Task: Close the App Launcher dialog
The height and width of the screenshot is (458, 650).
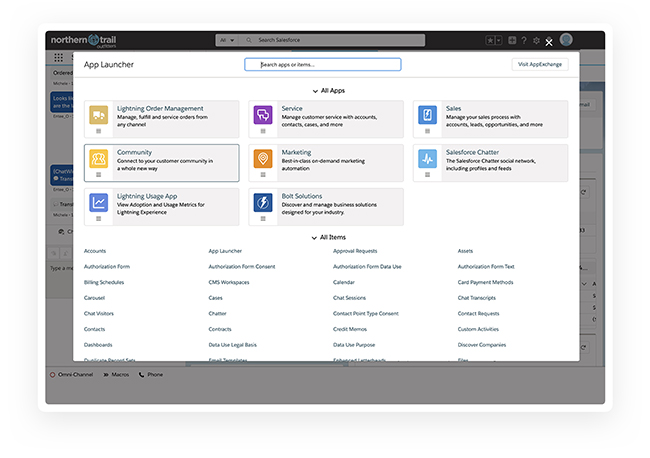Action: coord(549,43)
